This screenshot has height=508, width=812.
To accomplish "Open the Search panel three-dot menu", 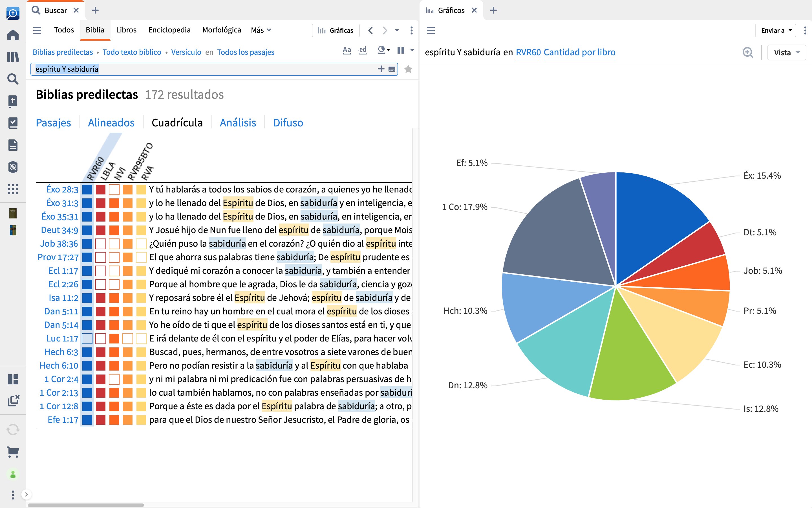I will (x=411, y=30).
